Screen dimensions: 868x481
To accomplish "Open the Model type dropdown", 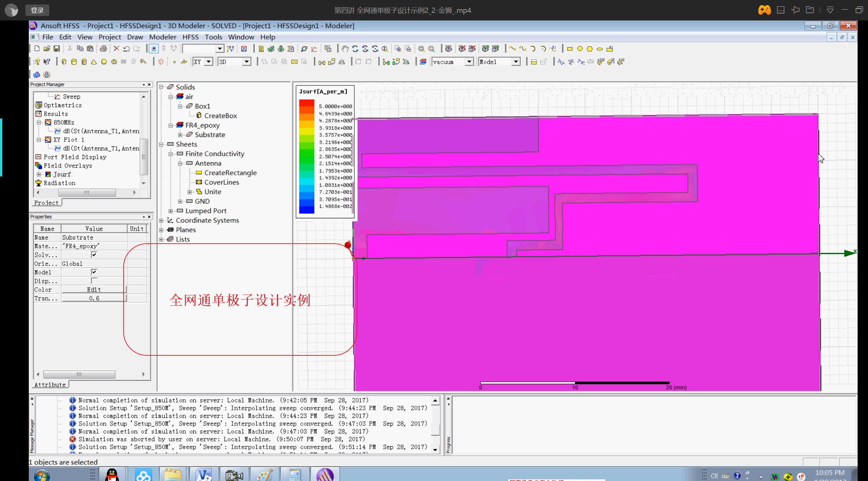I will pos(516,62).
